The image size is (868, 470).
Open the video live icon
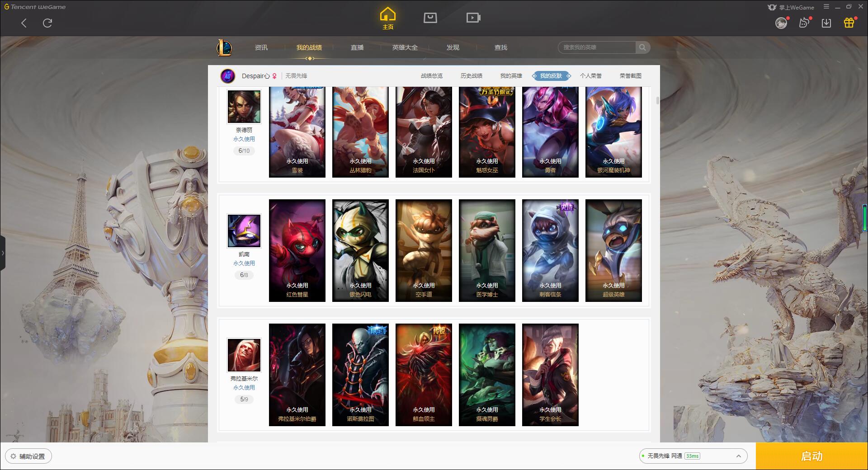pyautogui.click(x=473, y=18)
